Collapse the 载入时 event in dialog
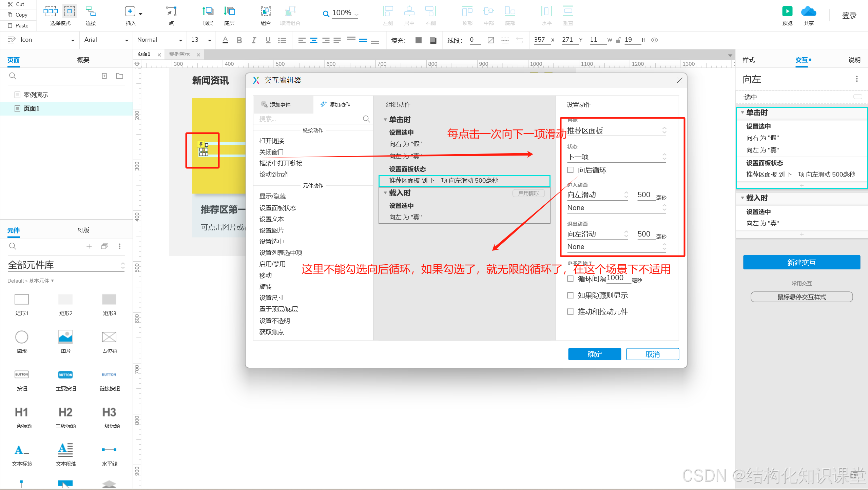The height and width of the screenshot is (490, 868). coord(385,193)
